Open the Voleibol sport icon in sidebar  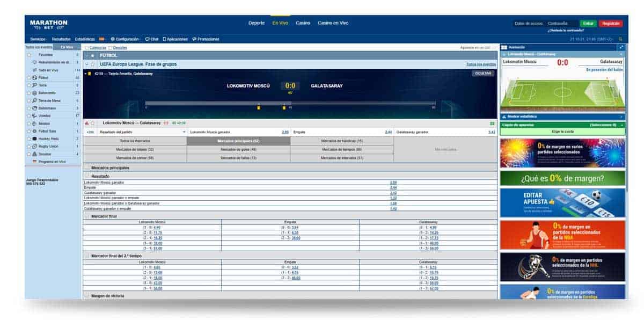(x=35, y=115)
